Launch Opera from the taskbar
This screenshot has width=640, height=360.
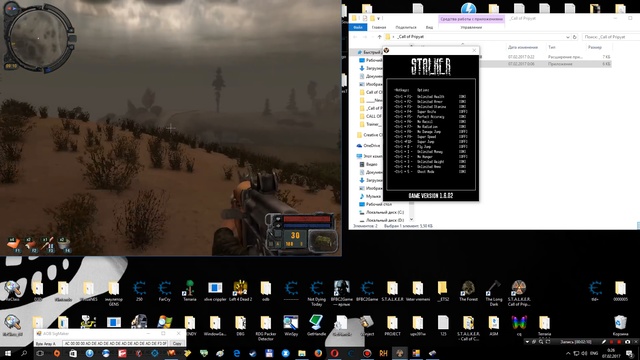[335, 353]
